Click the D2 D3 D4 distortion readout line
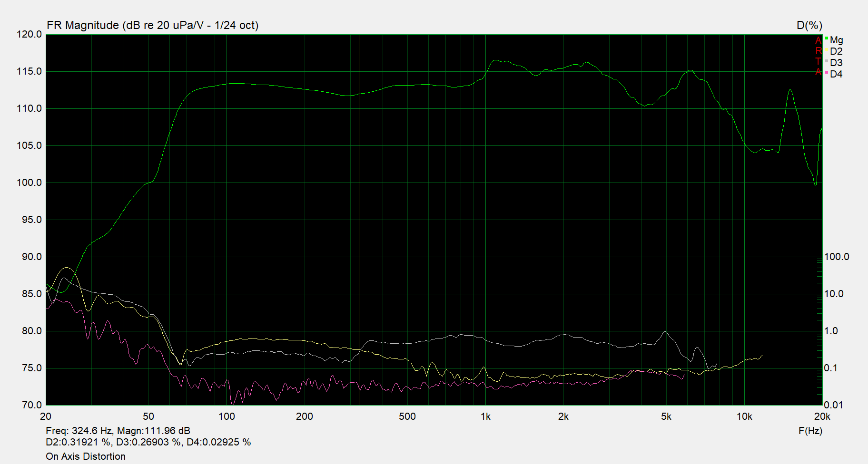Screen dimensions: 868x464 click(x=148, y=442)
